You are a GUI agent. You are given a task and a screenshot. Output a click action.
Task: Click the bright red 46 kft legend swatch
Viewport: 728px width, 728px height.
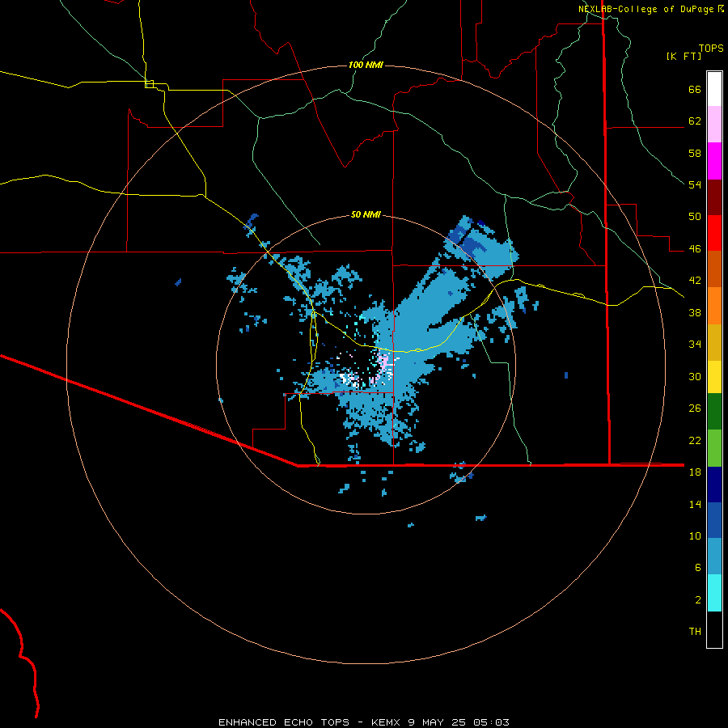tap(714, 233)
